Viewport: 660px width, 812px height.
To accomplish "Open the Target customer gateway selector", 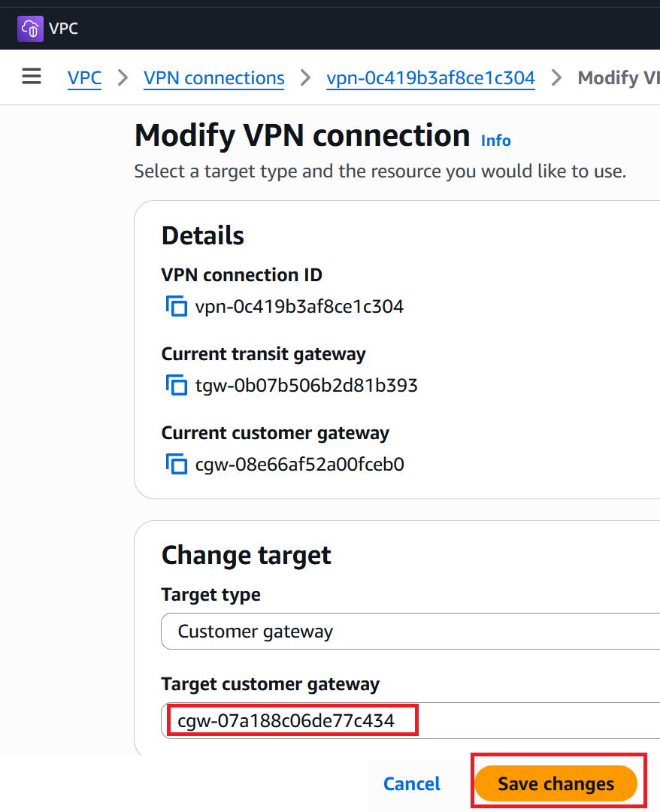I will point(410,720).
